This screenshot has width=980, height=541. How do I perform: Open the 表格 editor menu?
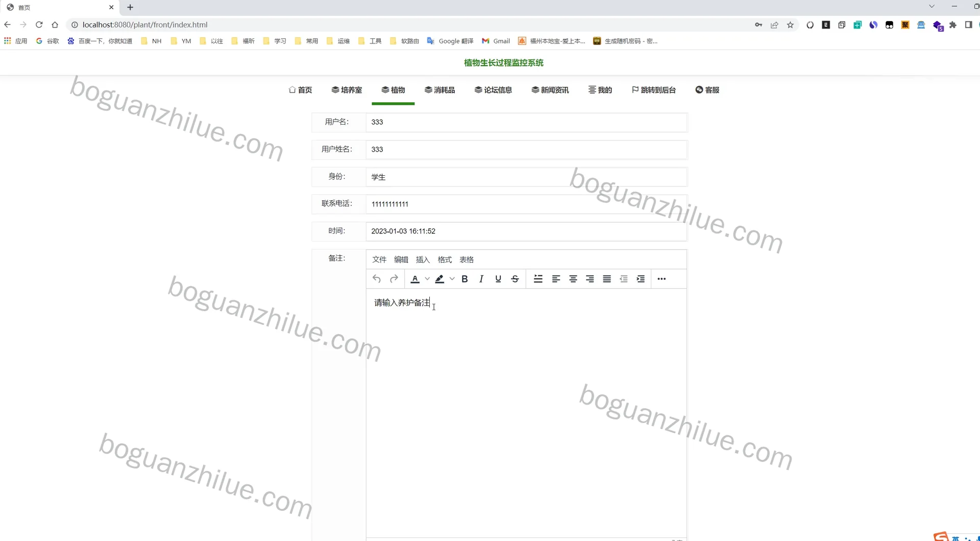467,260
